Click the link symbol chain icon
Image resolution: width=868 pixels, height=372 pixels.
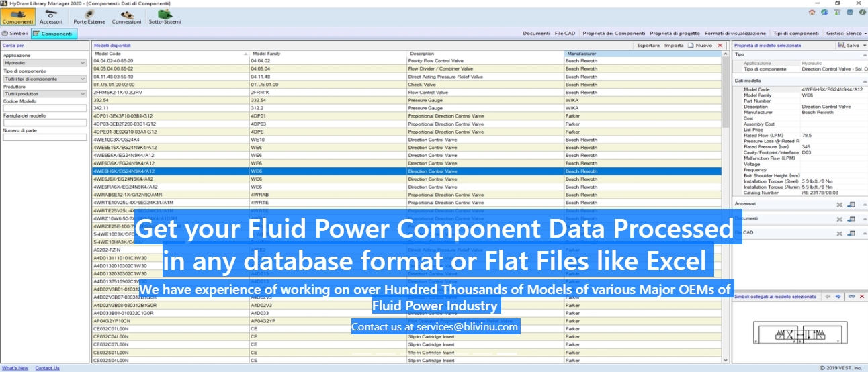pos(851,296)
